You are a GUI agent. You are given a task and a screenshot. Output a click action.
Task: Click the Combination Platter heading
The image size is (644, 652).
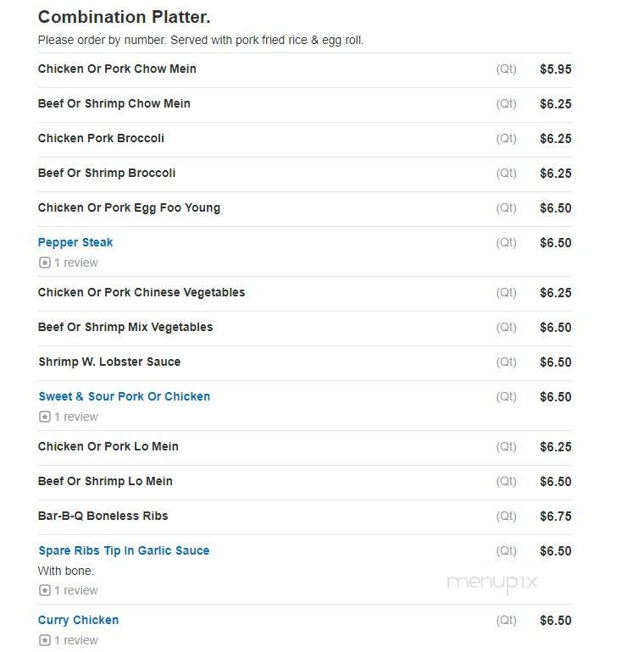[x=124, y=17]
